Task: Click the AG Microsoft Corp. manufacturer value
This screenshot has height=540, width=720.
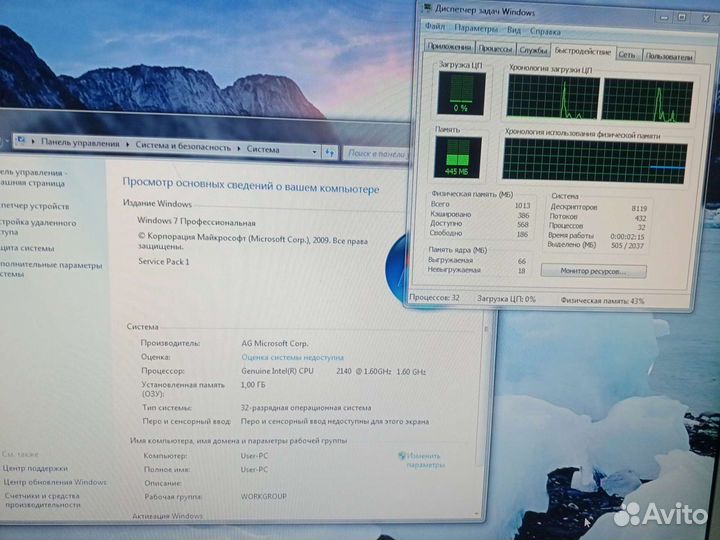Action: click(275, 343)
